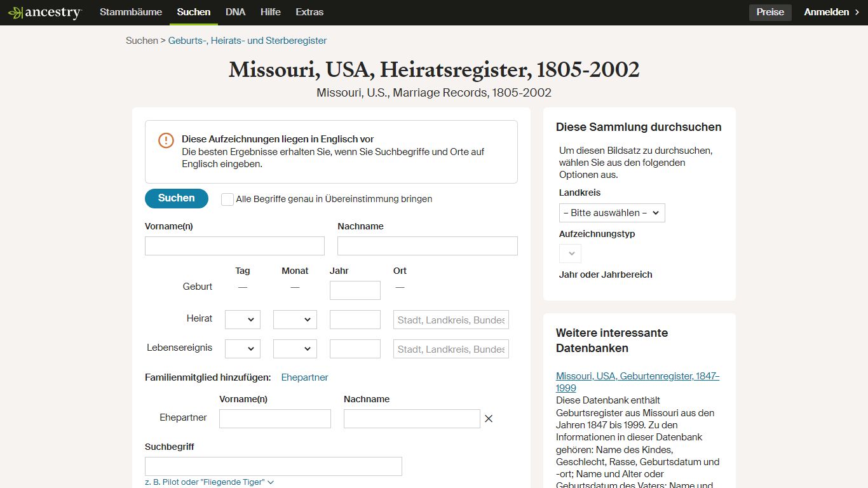The image size is (868, 488).
Task: Remove the Ehepartner row with X icon
Action: click(x=489, y=418)
